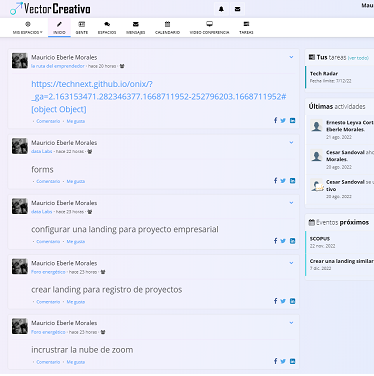Open the Espacios tab
The image size is (374, 376).
[x=107, y=28]
